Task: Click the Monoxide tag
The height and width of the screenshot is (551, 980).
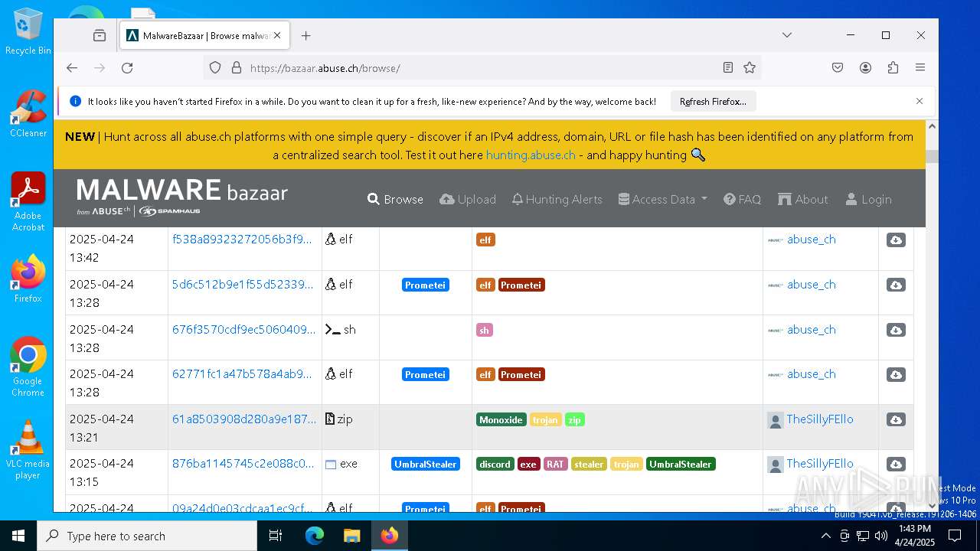Action: click(x=501, y=419)
